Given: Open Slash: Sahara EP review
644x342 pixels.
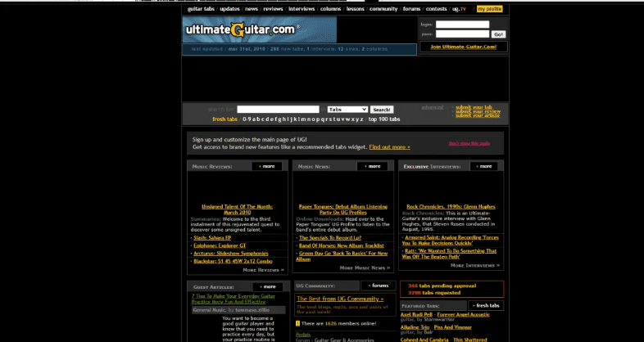Looking at the screenshot, I should (212, 238).
